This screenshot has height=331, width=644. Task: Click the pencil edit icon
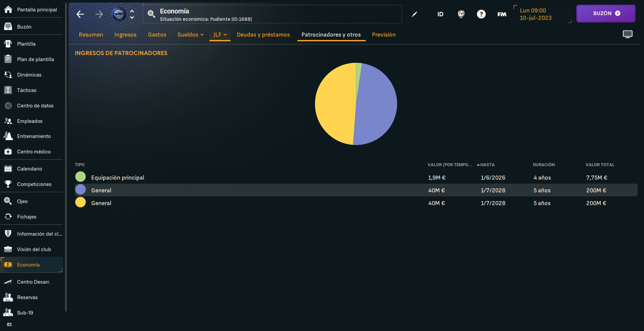[x=415, y=14]
